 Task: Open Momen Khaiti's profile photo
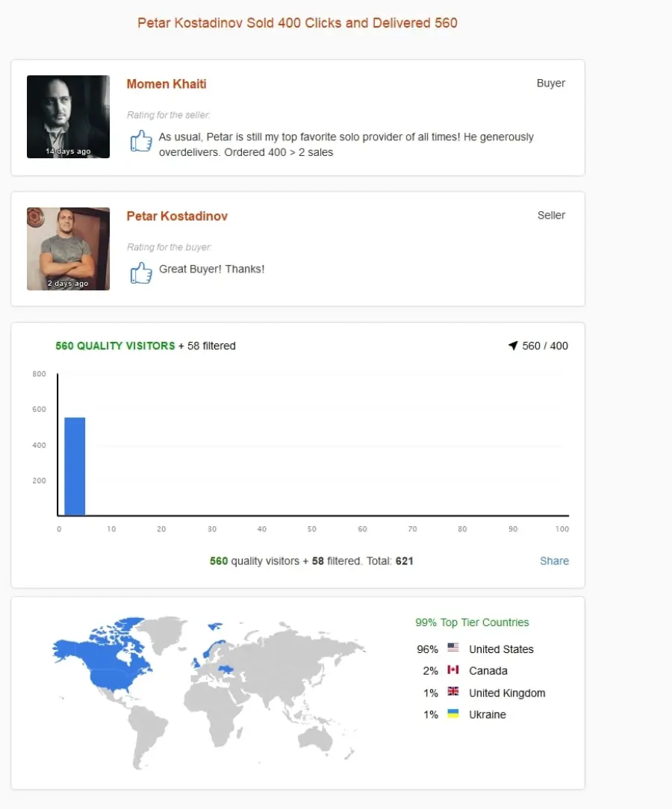click(68, 116)
